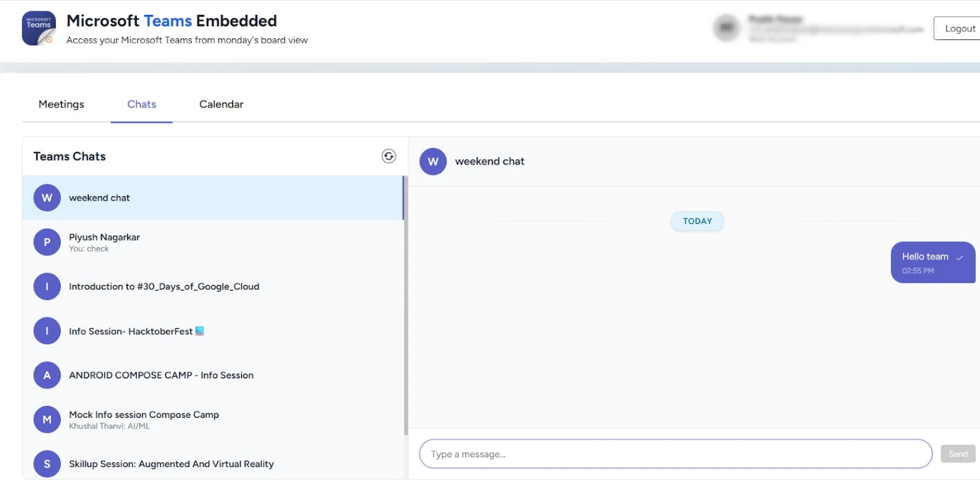
Task: Click the Microsoft Teams app logo
Action: pos(39,29)
